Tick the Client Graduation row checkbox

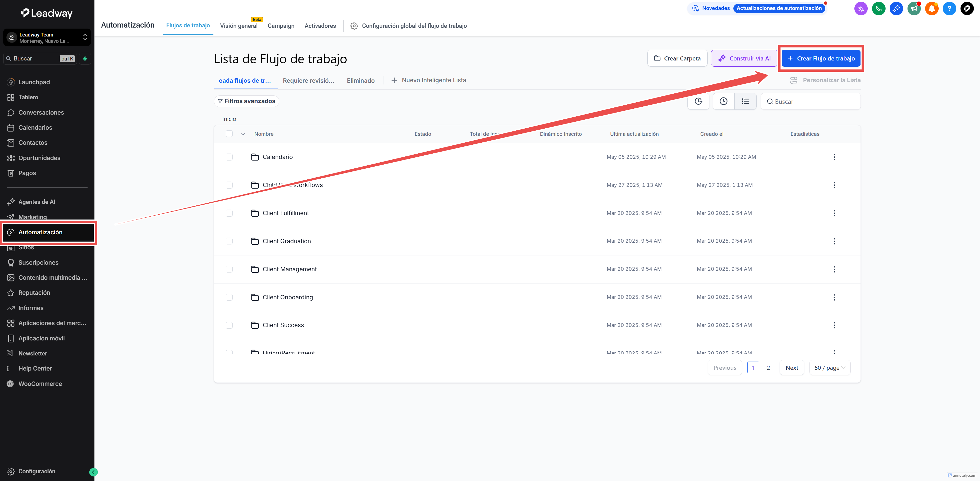coord(229,241)
